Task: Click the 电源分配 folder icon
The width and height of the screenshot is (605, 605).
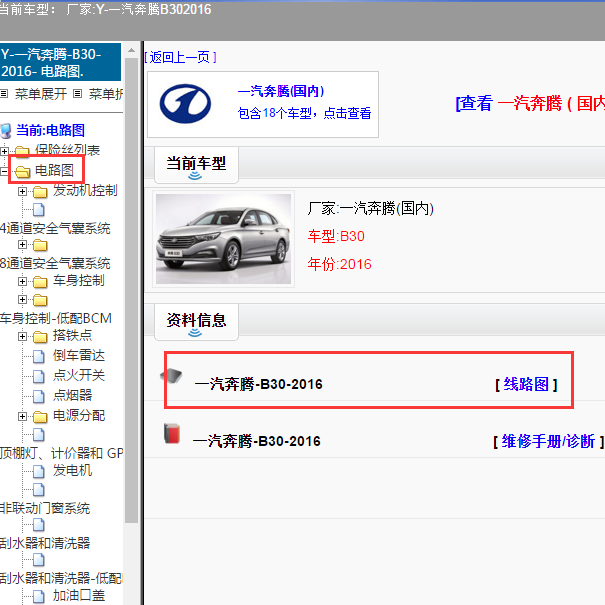Action: click(x=40, y=417)
